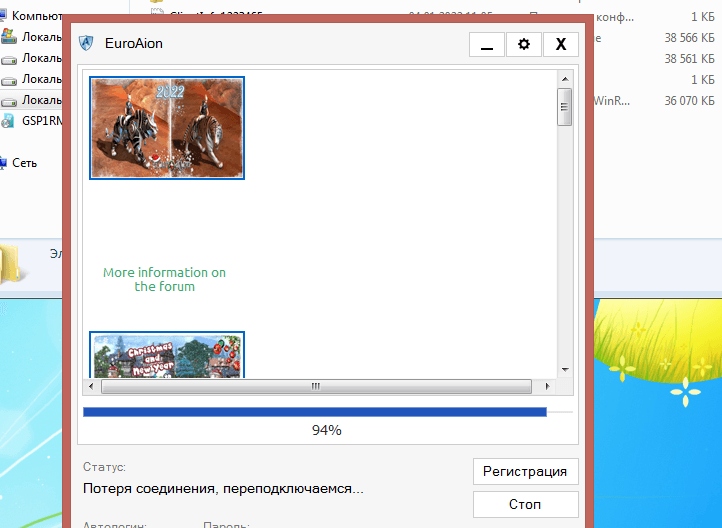This screenshot has width=722, height=528.
Task: Select Сеть in the Explorer navigation pane
Action: coord(25,163)
